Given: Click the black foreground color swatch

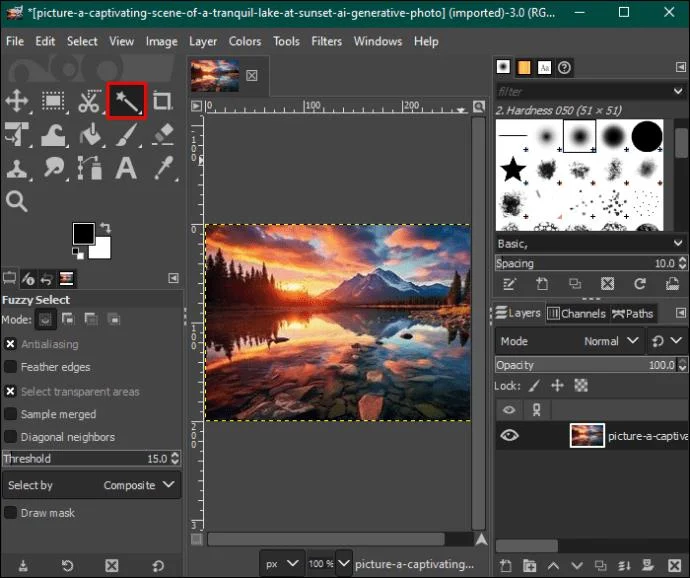Looking at the screenshot, I should [83, 233].
